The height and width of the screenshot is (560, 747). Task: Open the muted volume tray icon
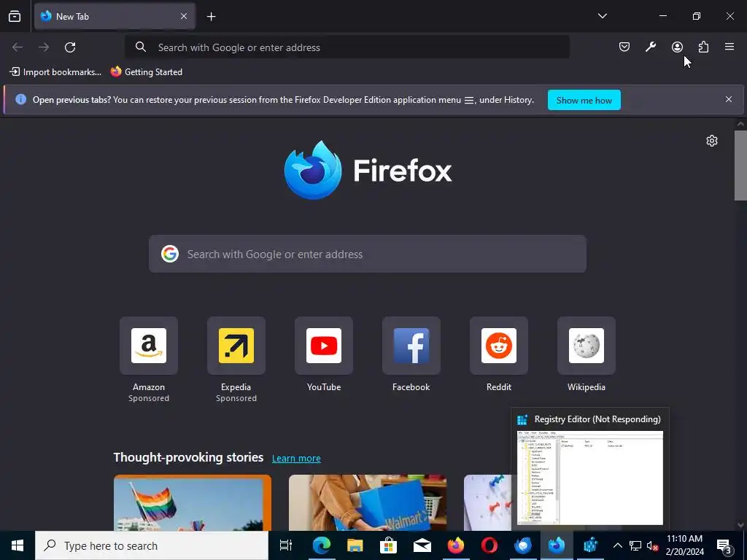pyautogui.click(x=653, y=545)
